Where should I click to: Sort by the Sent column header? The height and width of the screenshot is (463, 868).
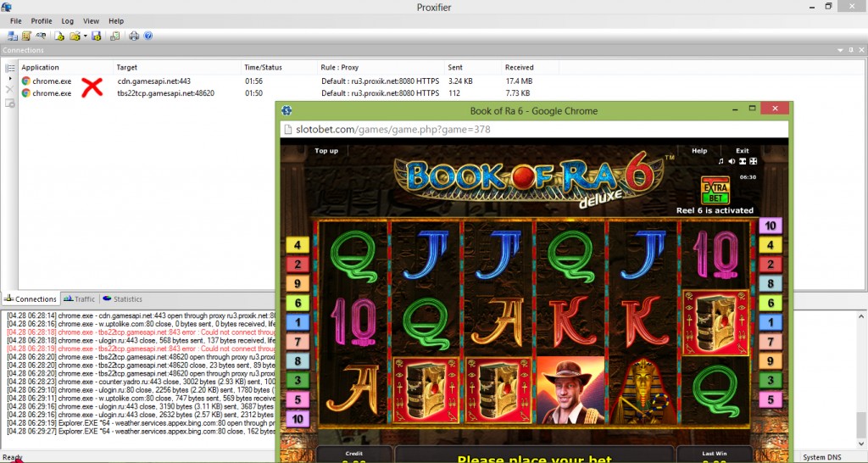click(x=473, y=68)
